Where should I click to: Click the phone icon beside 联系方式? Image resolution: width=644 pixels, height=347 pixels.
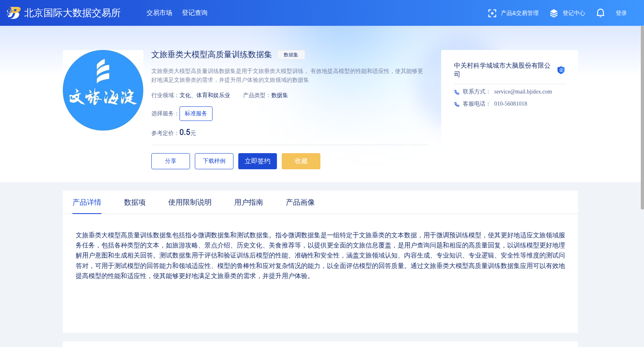(x=457, y=92)
